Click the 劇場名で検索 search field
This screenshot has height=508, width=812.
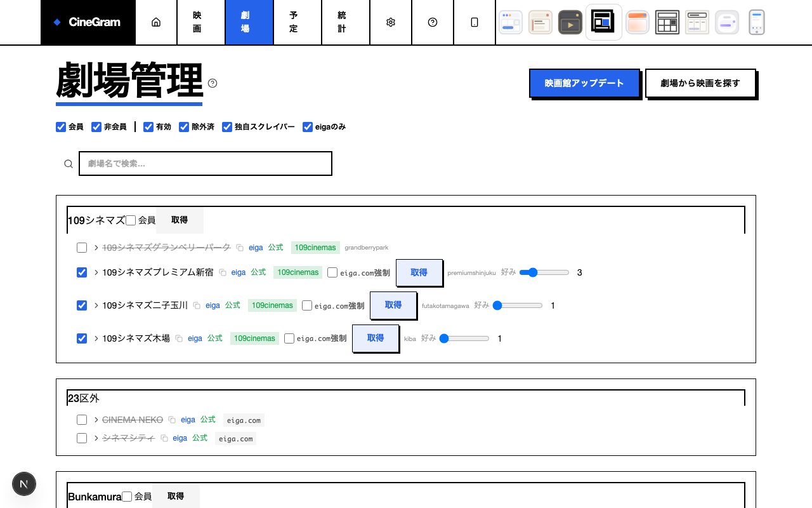click(x=205, y=163)
